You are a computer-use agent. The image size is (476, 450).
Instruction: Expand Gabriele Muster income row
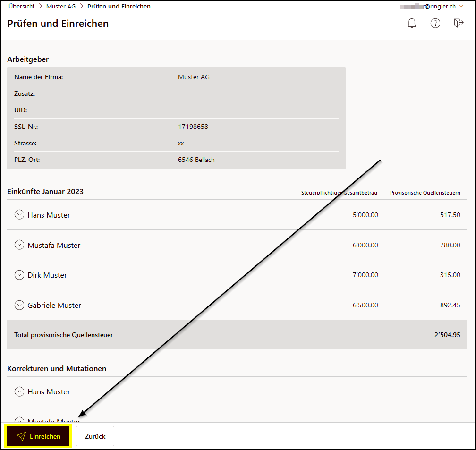pos(19,305)
